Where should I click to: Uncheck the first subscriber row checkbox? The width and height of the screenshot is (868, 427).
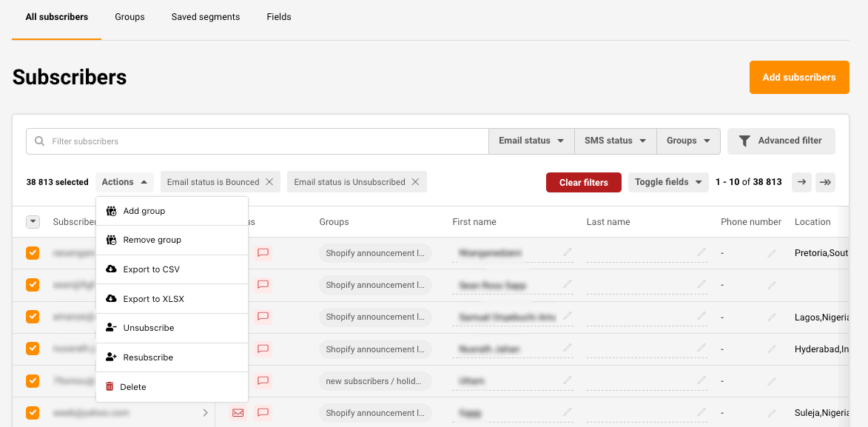pos(33,253)
